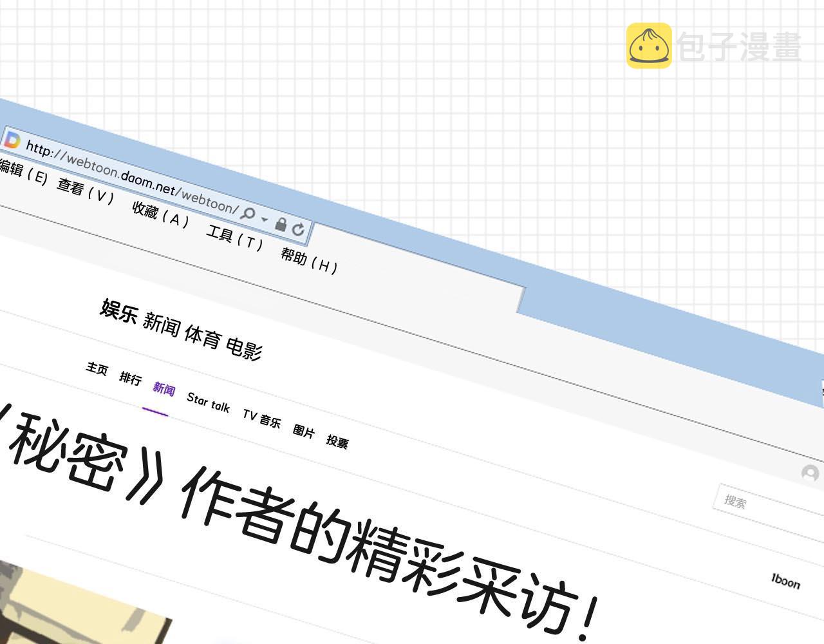Viewport: 824px width, 644px height.
Task: Open the 工具 (T) menu
Action: pos(234,237)
